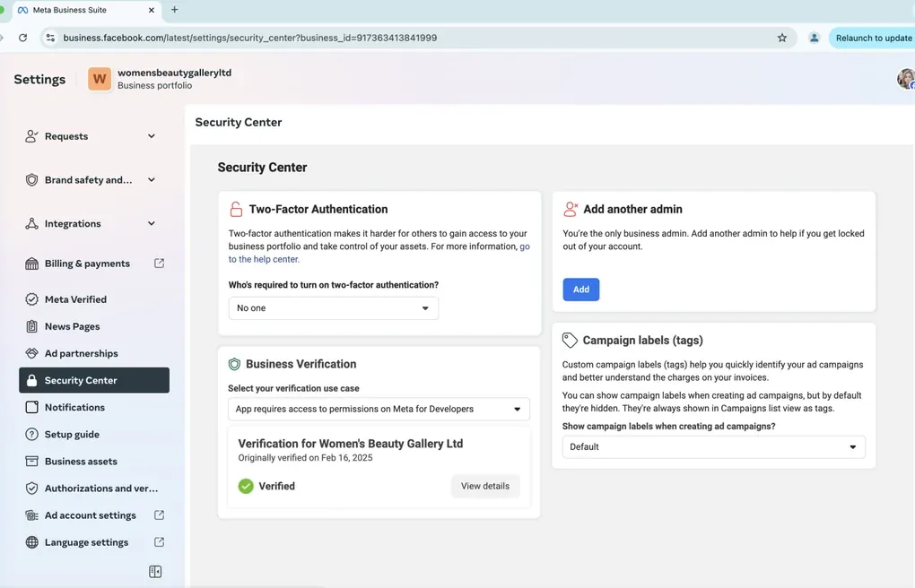Expand the Brand safety section chevron

(x=151, y=179)
